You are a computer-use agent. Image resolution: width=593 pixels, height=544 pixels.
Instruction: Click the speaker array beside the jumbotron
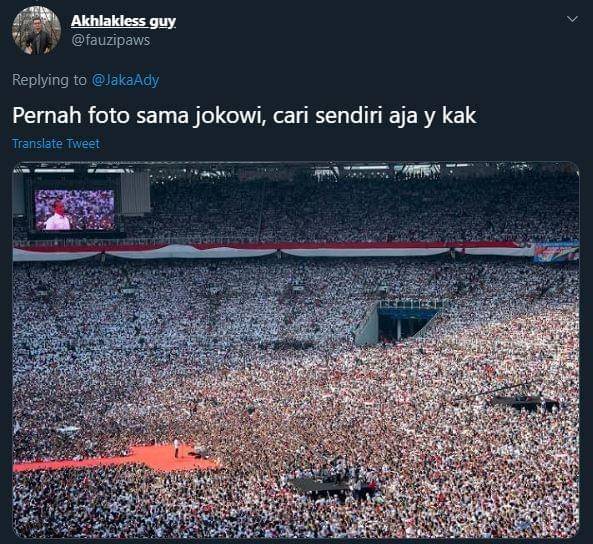coord(135,193)
